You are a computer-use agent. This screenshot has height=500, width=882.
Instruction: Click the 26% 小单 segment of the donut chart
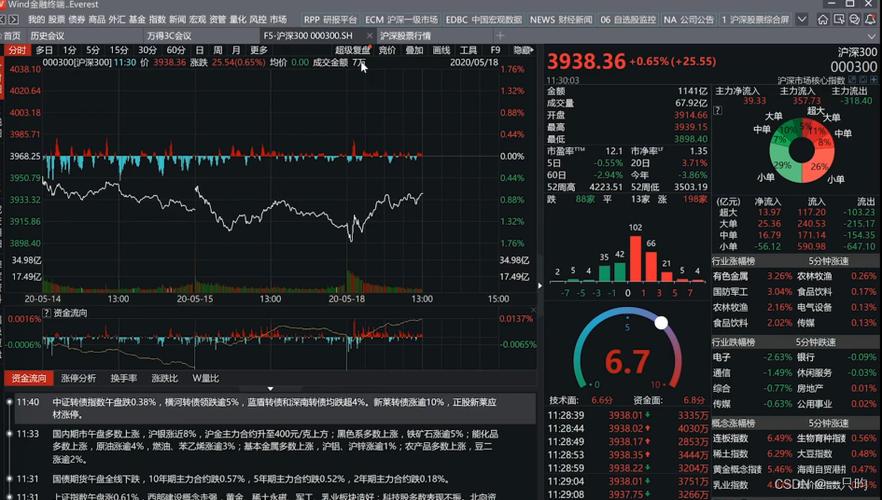pyautogui.click(x=817, y=168)
